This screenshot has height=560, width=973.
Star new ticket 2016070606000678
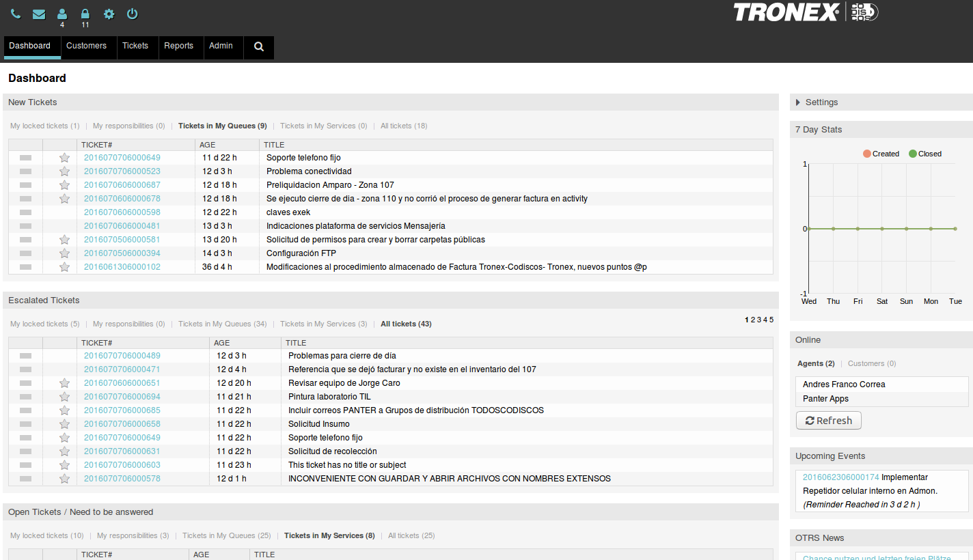[x=65, y=199]
